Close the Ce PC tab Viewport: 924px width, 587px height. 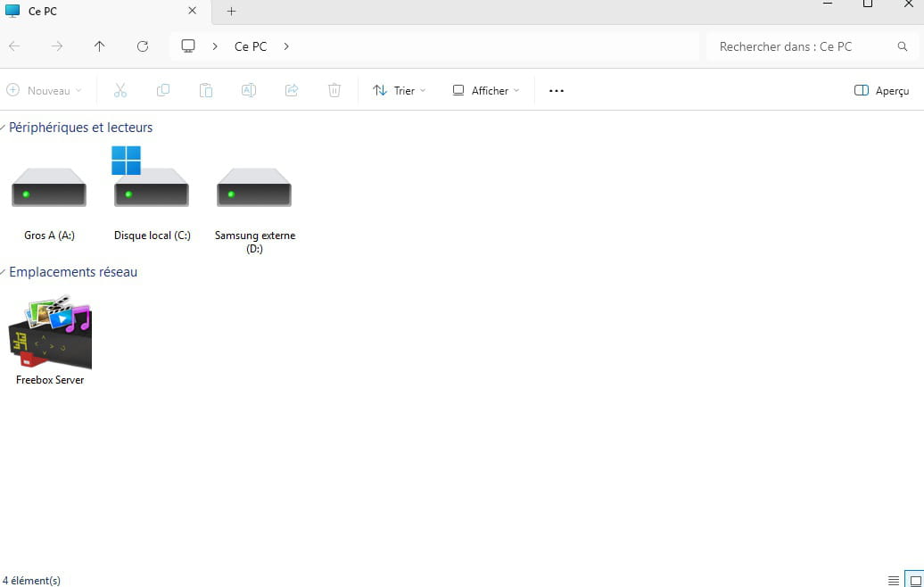(192, 11)
